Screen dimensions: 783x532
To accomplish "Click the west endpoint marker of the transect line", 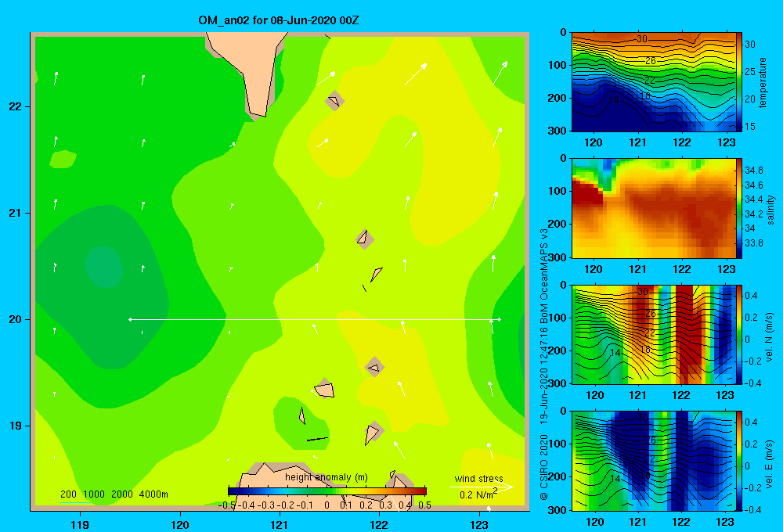I will click(130, 319).
